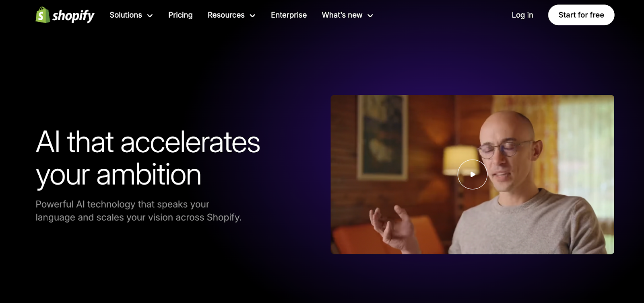
Task: Play the hero video with the circle button
Action: point(472,174)
